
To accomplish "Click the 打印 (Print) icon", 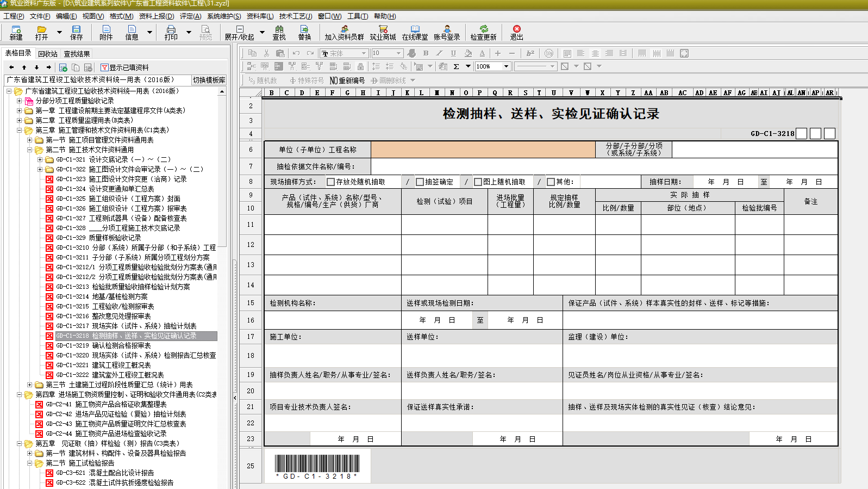I will point(171,33).
